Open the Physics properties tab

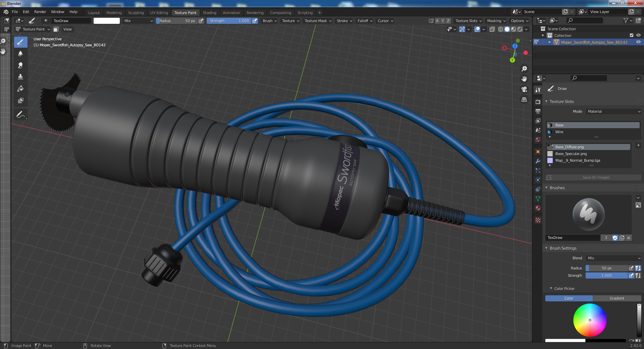(538, 180)
